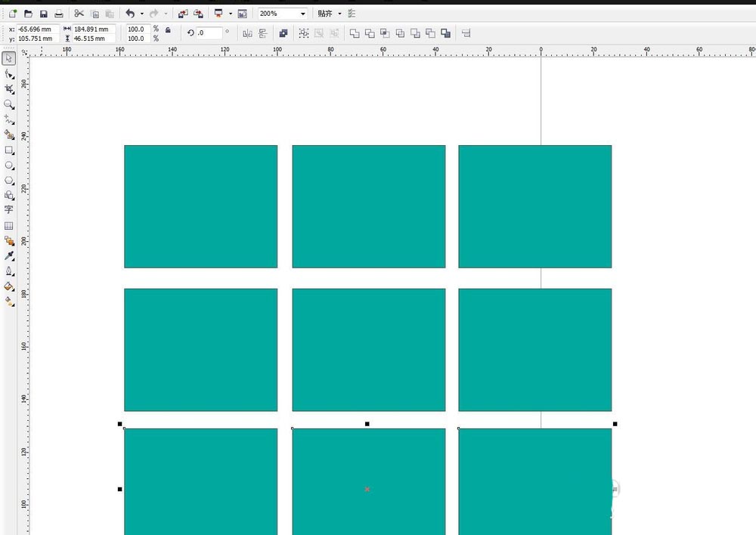
Task: Click the ruler origin corner icon
Action: click(24, 51)
